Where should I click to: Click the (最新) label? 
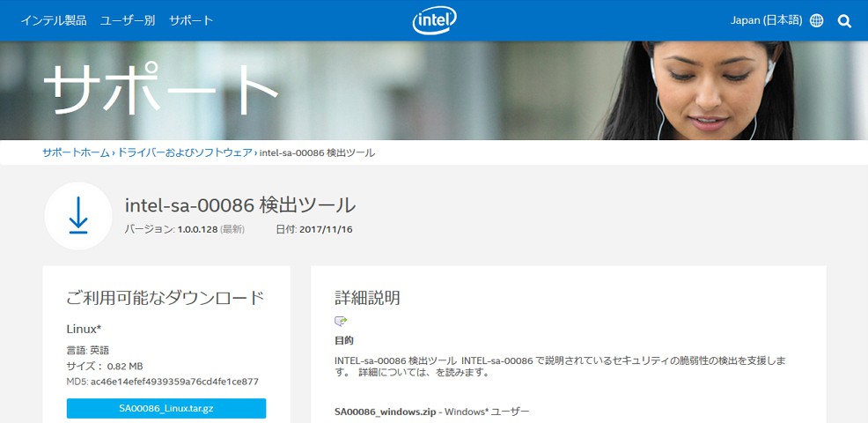(x=232, y=229)
